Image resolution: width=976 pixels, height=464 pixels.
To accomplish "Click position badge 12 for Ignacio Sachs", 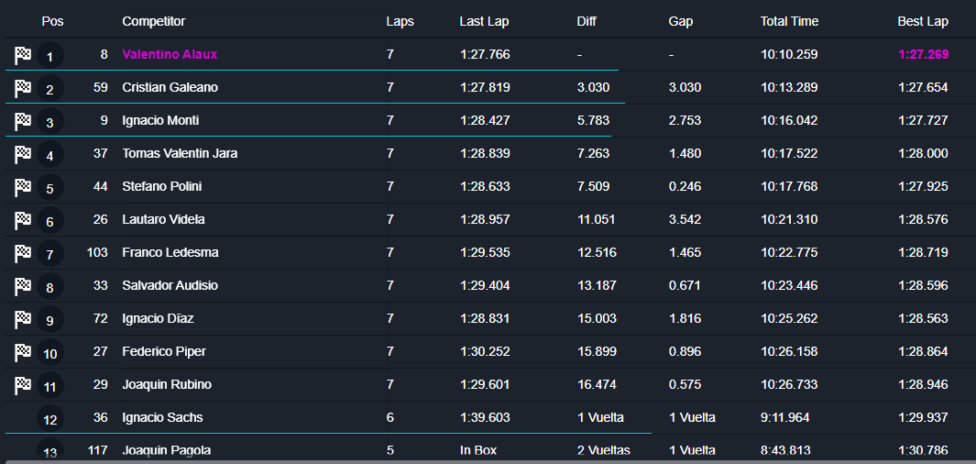I will [51, 420].
